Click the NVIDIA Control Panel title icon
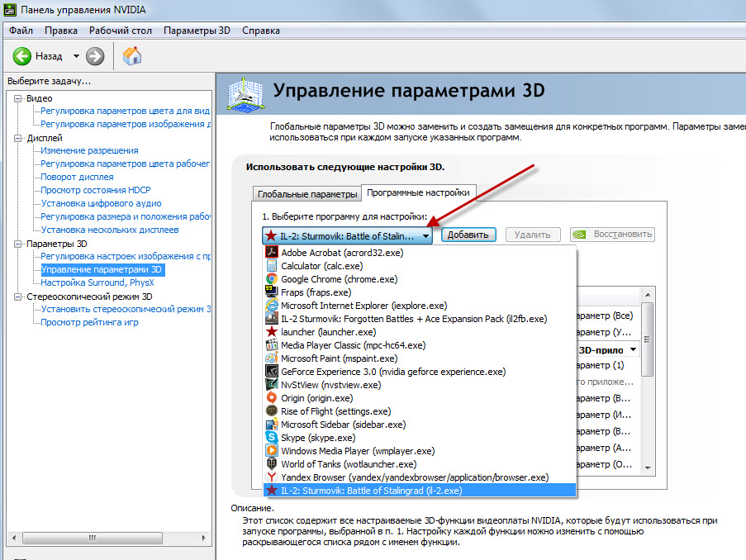 pyautogui.click(x=10, y=10)
